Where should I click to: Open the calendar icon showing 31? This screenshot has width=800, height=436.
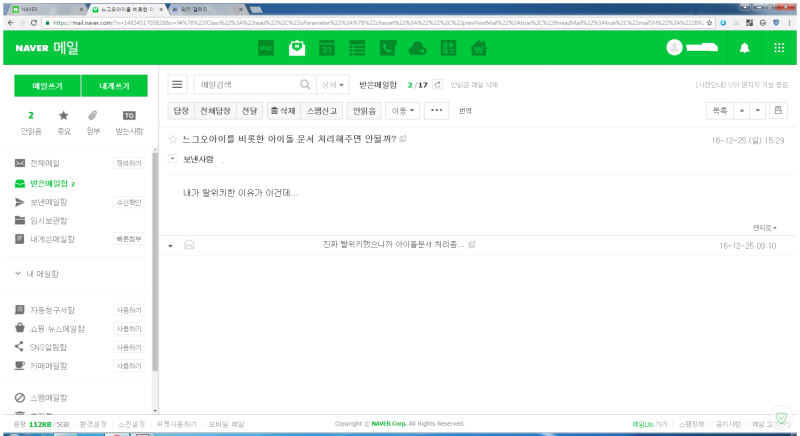pyautogui.click(x=327, y=48)
